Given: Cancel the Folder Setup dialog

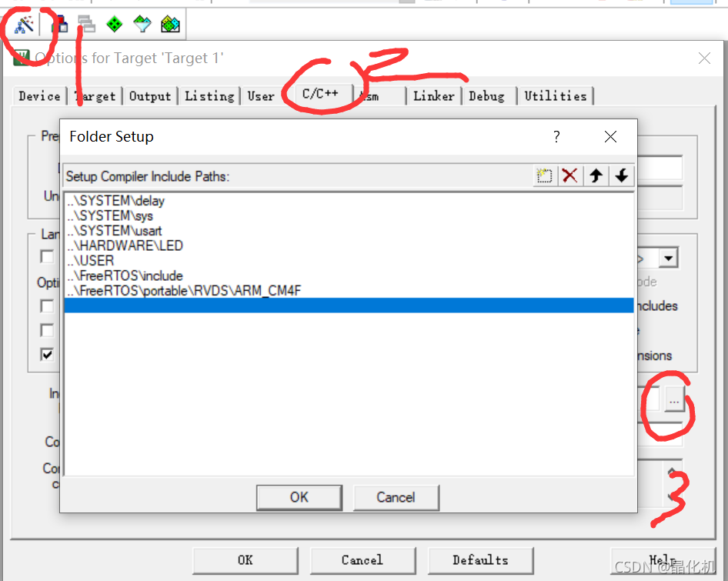Looking at the screenshot, I should click(x=396, y=497).
